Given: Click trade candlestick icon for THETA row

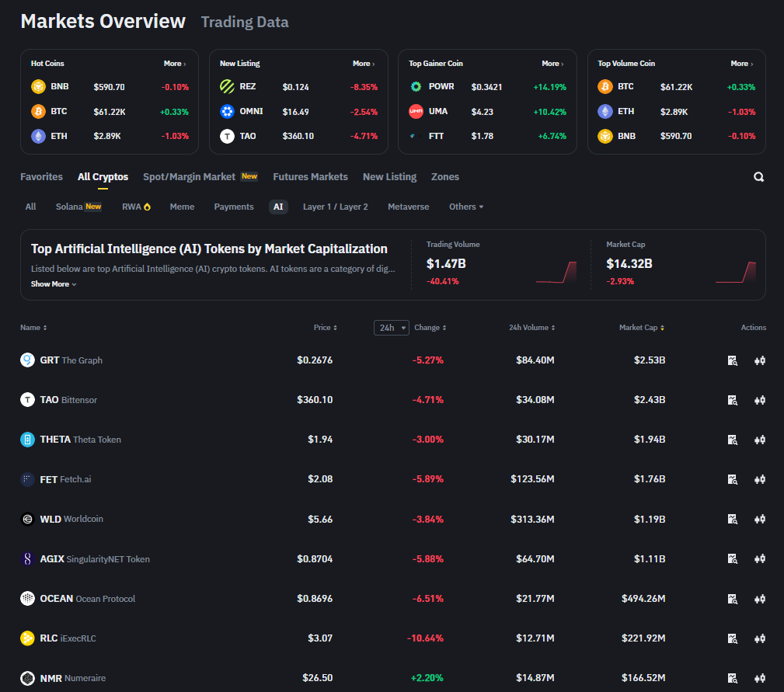Looking at the screenshot, I should pyautogui.click(x=760, y=440).
